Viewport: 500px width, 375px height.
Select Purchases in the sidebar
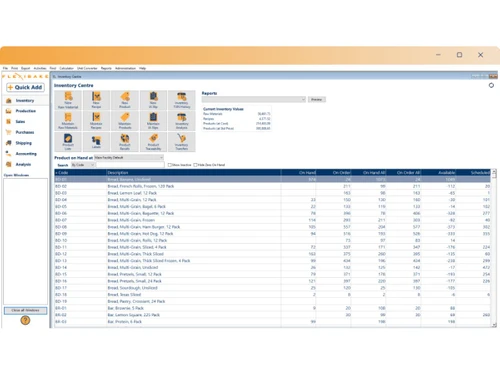tap(25, 132)
